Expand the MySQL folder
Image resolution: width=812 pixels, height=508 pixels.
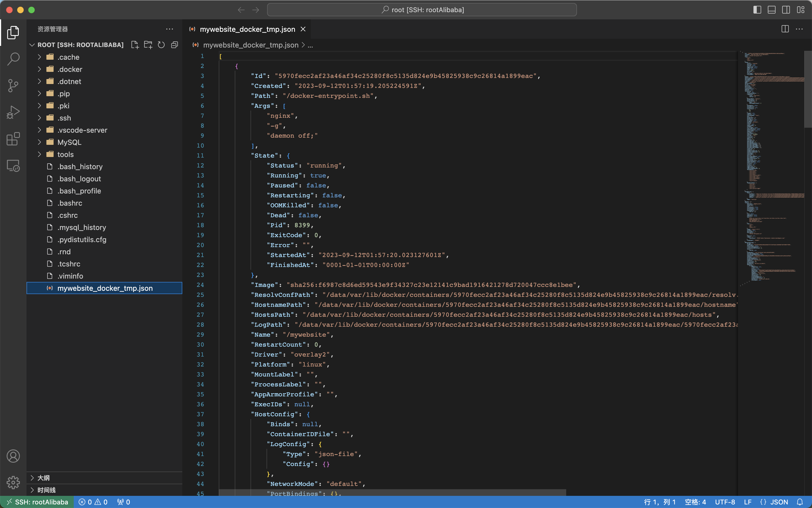[69, 142]
